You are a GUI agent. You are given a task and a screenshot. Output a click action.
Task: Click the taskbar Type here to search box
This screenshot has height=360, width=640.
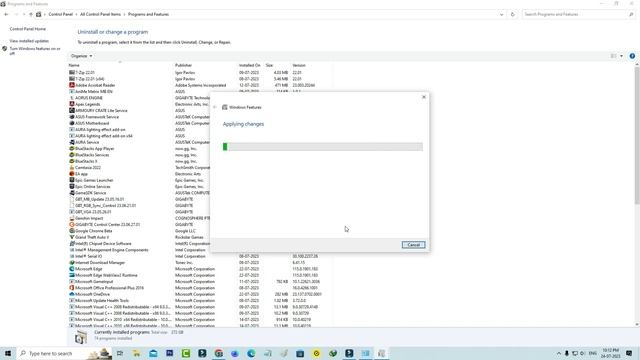[x=64, y=353]
